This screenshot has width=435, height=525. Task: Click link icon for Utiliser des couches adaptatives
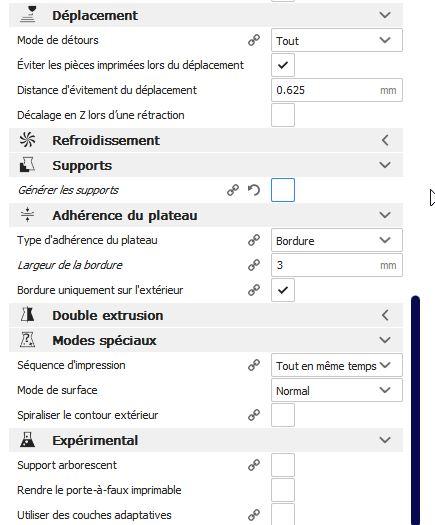pos(254,515)
